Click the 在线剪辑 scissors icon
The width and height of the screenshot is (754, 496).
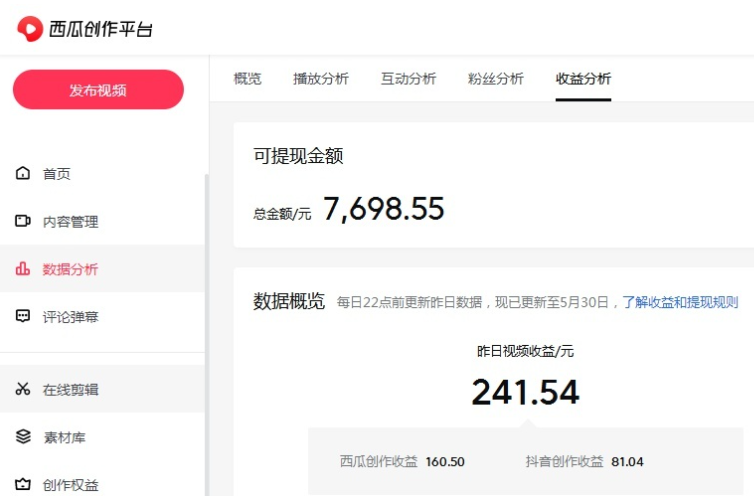tap(23, 389)
